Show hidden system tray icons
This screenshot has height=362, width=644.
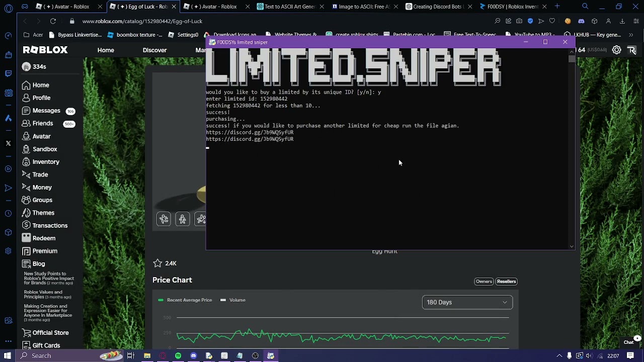[x=559, y=356]
